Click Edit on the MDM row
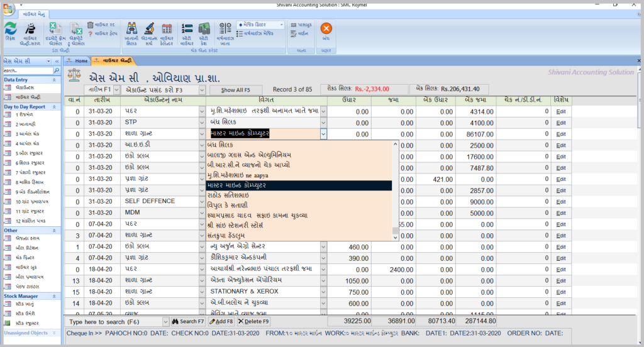The height and width of the screenshot is (347, 644). point(561,213)
